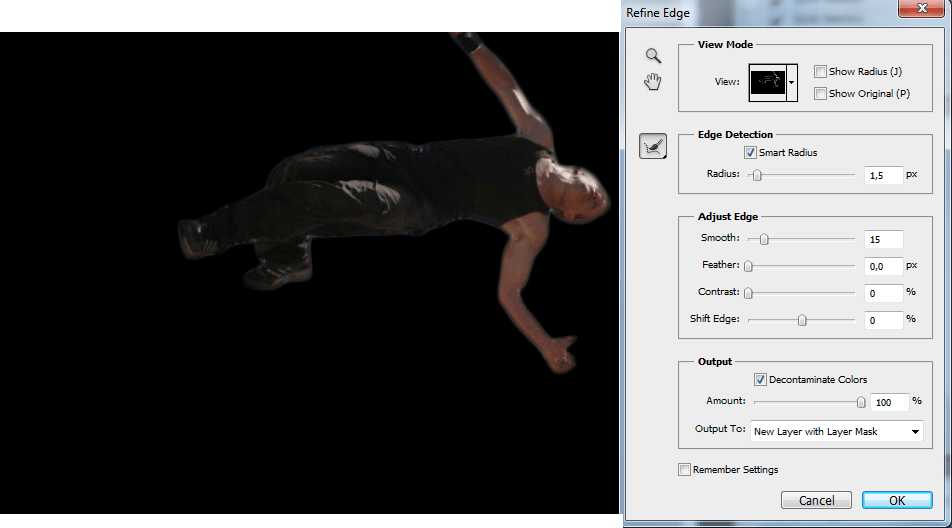Close the Refine Edge dialog
This screenshot has width=952, height=528.
922,8
